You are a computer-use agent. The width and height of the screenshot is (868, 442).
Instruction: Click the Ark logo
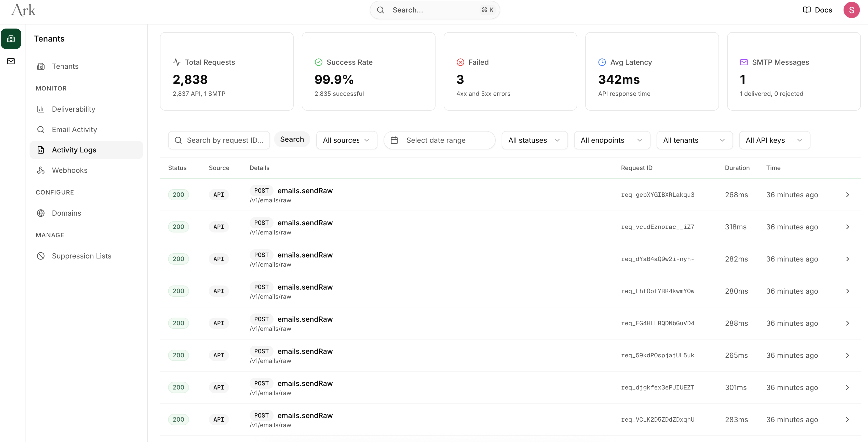[23, 10]
